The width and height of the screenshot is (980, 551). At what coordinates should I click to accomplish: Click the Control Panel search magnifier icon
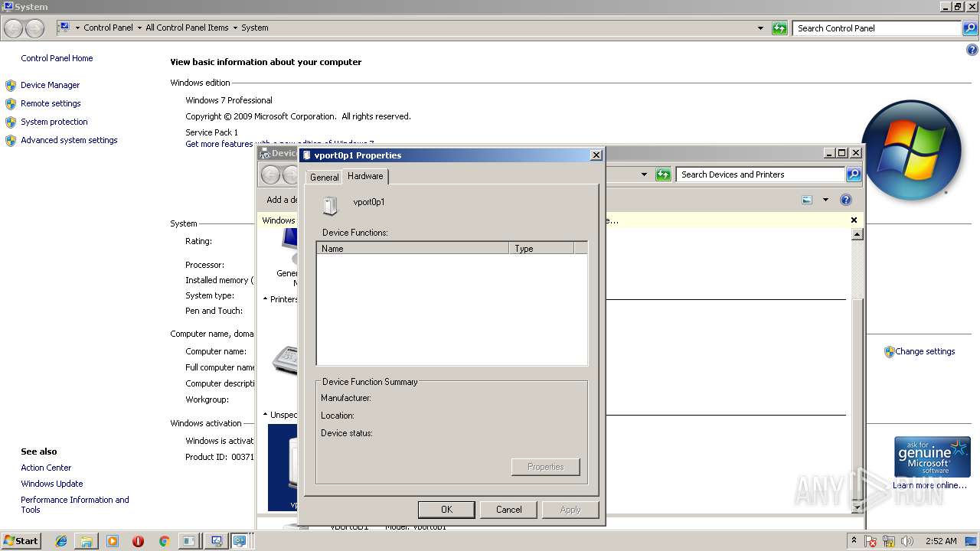[970, 28]
